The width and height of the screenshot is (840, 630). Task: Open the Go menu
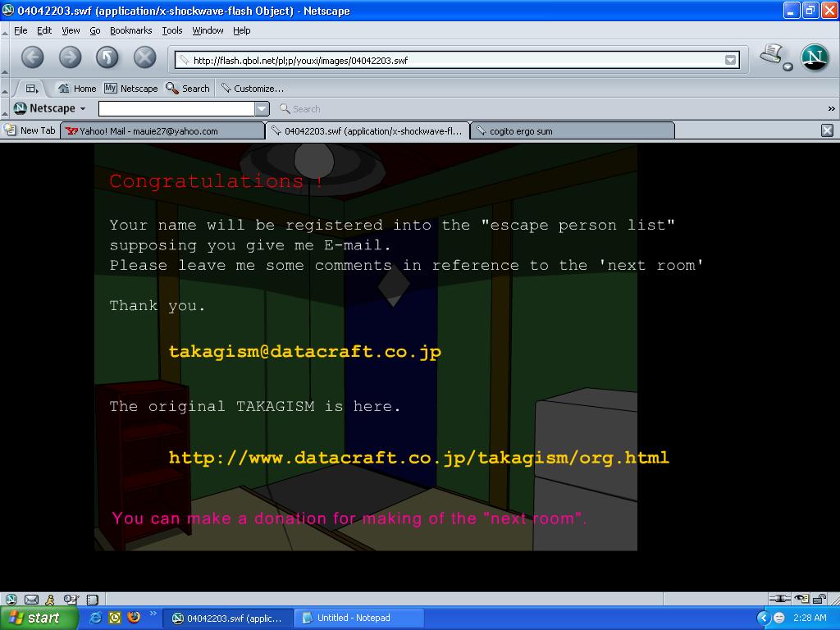[95, 30]
